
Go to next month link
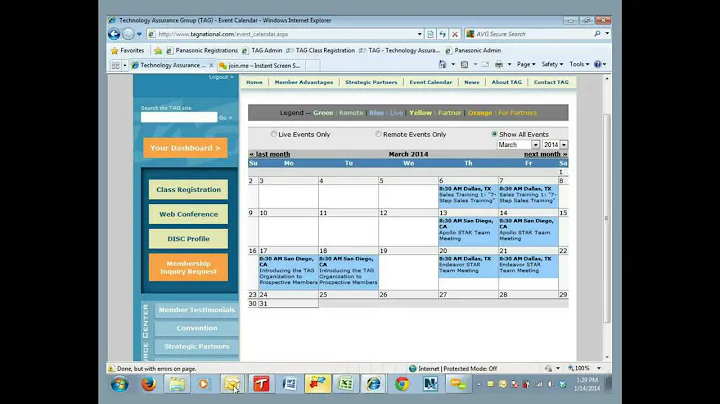[546, 154]
